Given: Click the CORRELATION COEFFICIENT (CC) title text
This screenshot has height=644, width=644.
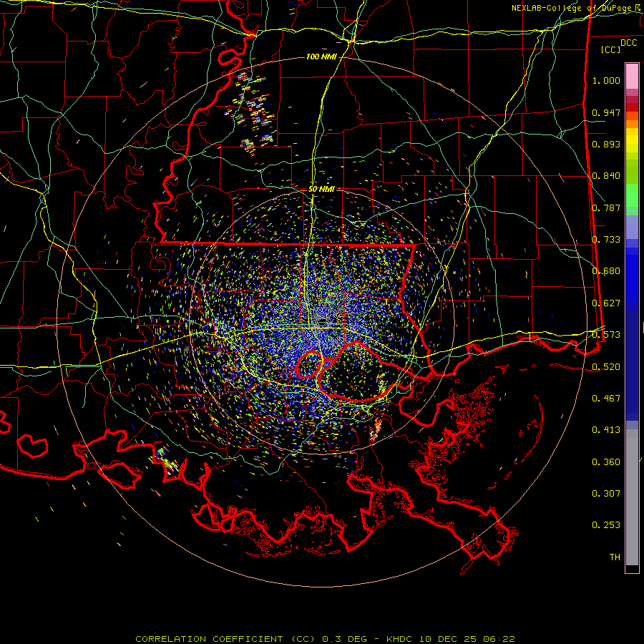Looking at the screenshot, I should pyautogui.click(x=227, y=639).
